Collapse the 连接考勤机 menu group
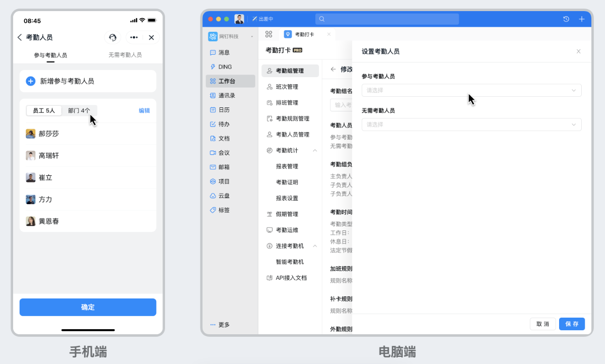The image size is (605, 364). pos(315,246)
